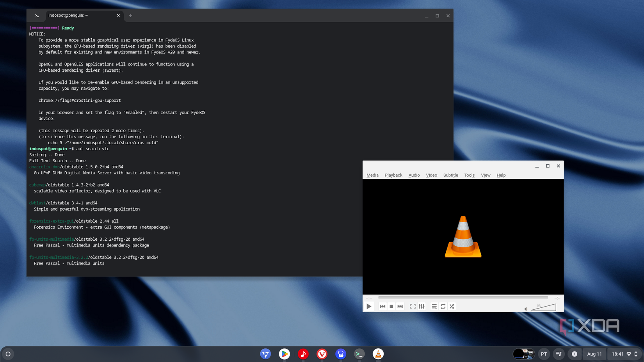
Task: Stop playback in VLC
Action: tap(391, 307)
